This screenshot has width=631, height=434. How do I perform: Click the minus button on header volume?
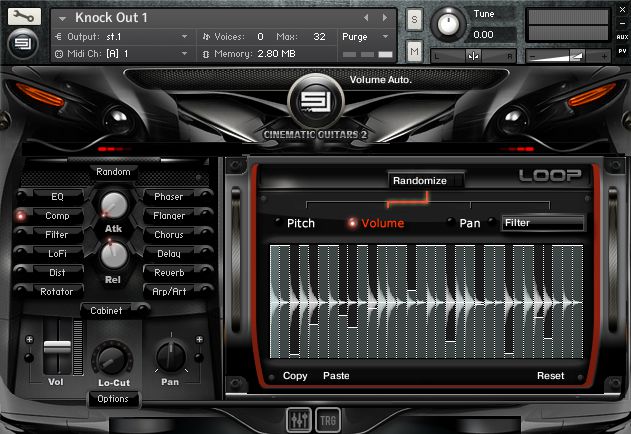tap(532, 56)
